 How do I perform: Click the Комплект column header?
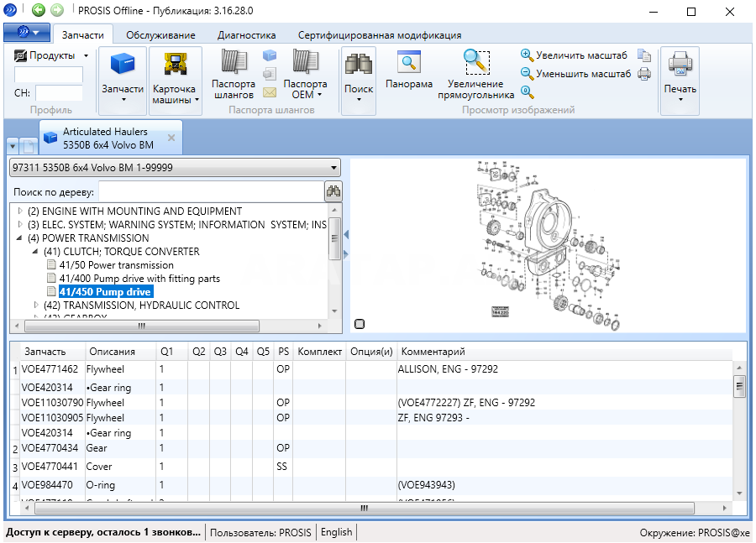click(319, 352)
